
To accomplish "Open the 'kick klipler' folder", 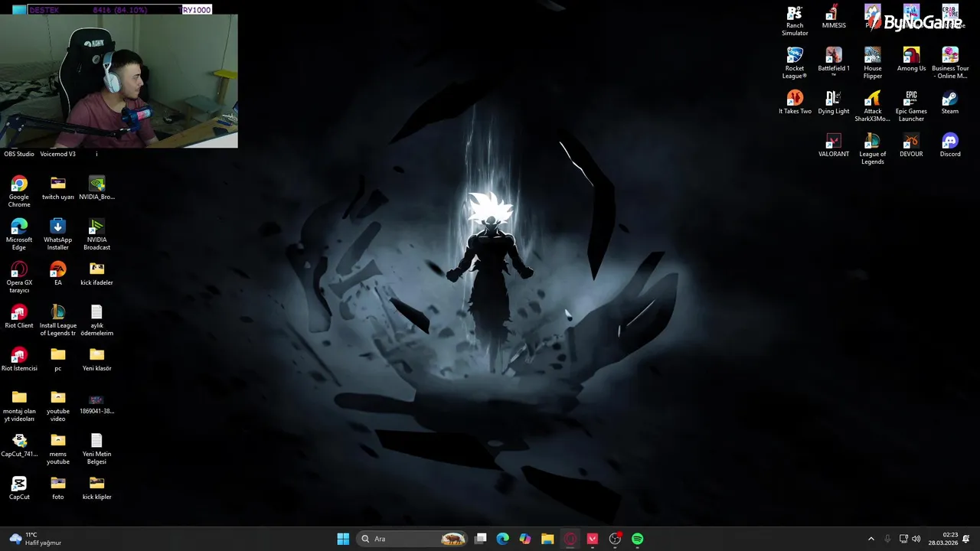I will (96, 487).
